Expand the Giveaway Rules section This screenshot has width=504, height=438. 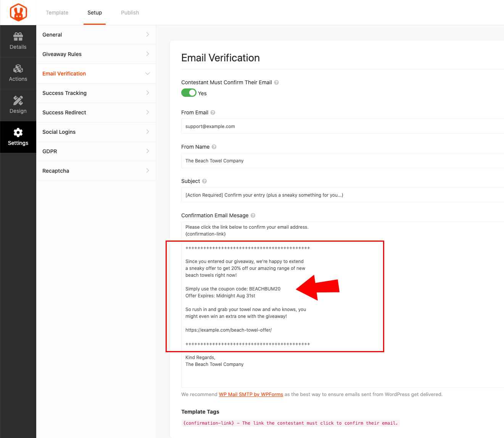pos(96,54)
